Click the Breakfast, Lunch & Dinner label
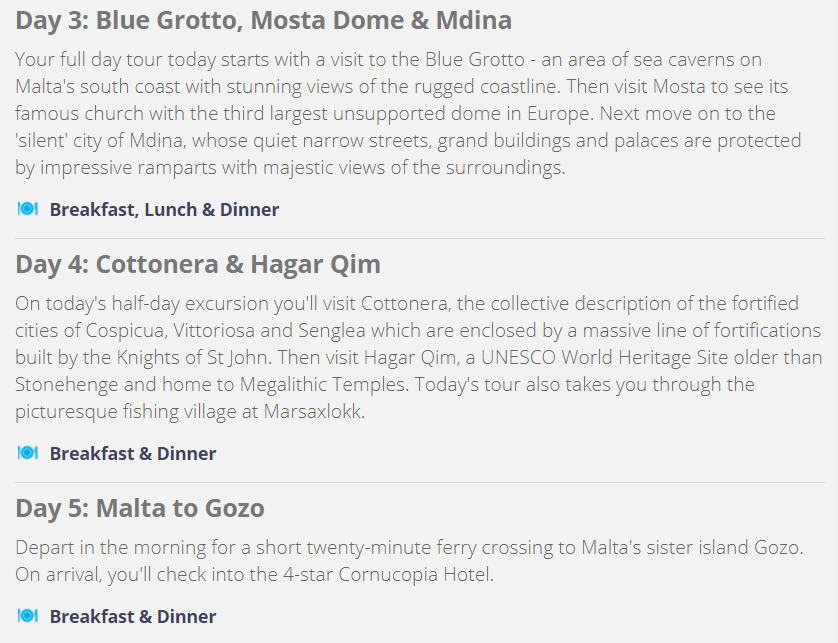 pos(164,210)
